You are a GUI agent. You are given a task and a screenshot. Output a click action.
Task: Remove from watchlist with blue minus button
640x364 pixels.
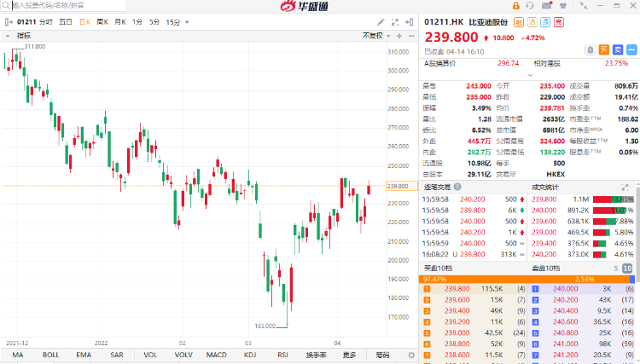[631, 49]
